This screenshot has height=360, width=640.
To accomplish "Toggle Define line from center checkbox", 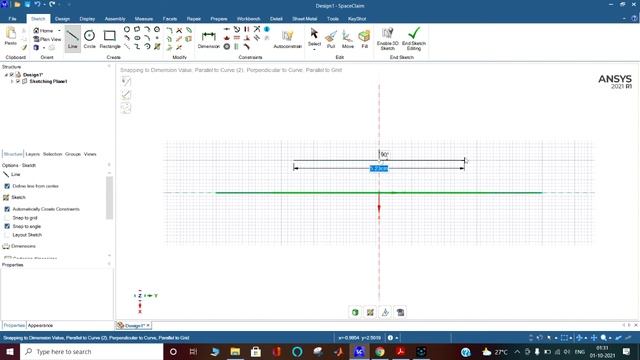I will tap(7, 186).
